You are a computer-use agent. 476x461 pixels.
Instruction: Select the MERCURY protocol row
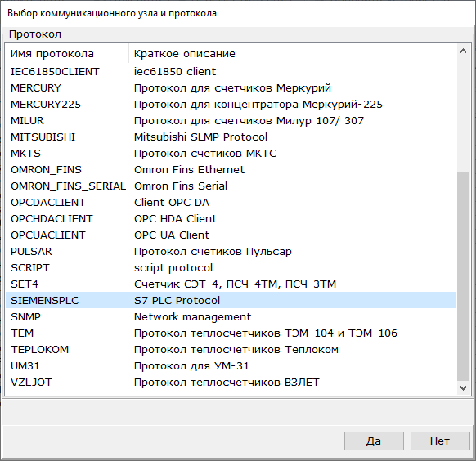tap(231, 88)
